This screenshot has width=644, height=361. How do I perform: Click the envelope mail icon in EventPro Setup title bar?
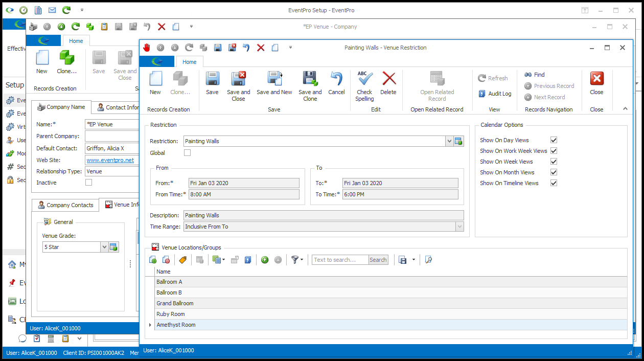coord(52,10)
